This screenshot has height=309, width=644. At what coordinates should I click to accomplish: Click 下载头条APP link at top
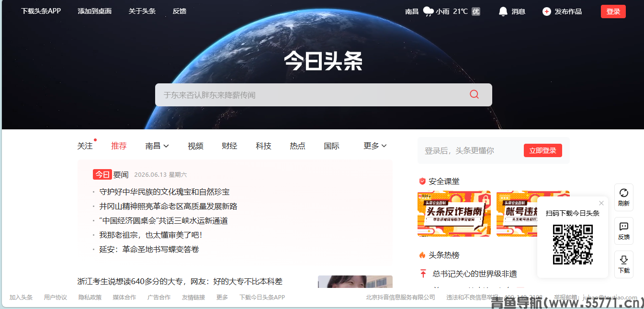click(41, 11)
